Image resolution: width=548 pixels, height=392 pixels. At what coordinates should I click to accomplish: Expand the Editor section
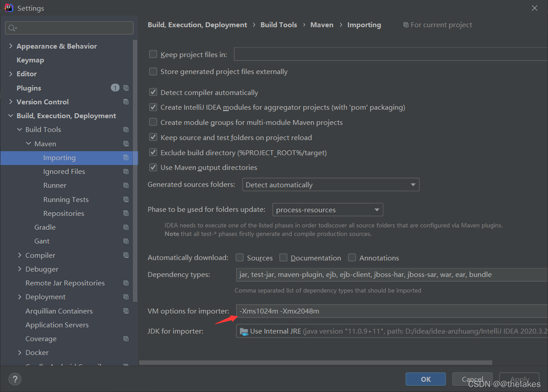(x=11, y=74)
